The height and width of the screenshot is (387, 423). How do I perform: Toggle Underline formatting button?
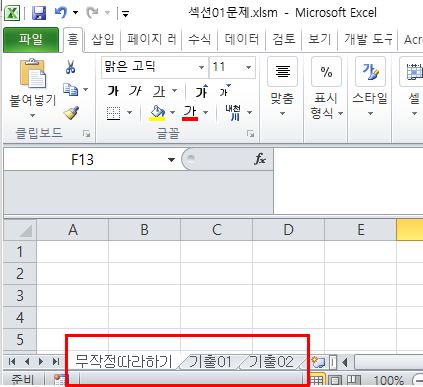(x=159, y=91)
